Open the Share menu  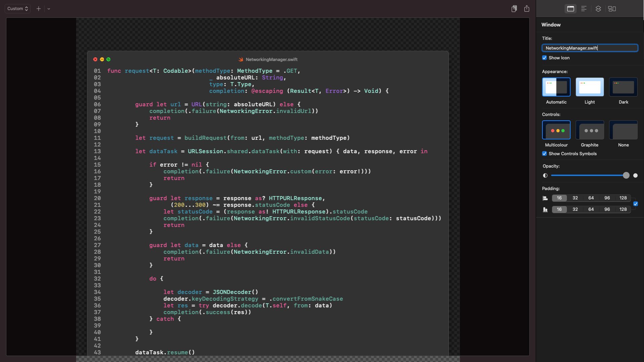tap(527, 9)
